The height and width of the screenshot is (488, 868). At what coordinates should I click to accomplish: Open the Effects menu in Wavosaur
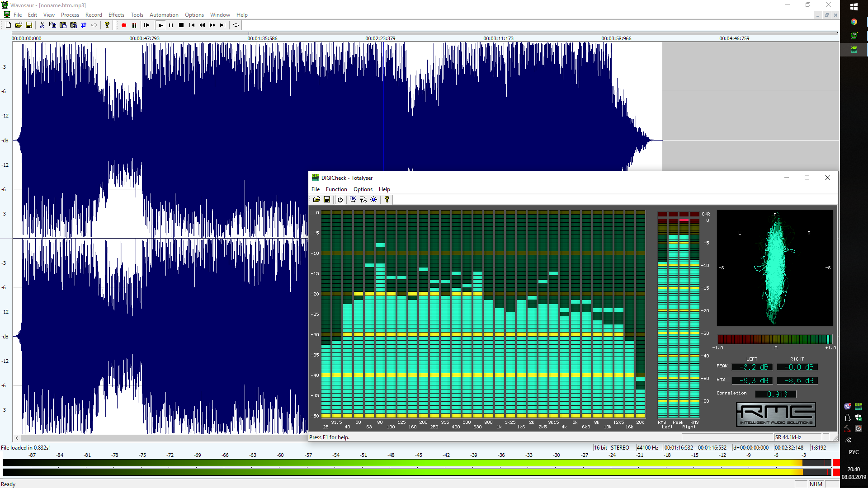pyautogui.click(x=116, y=15)
